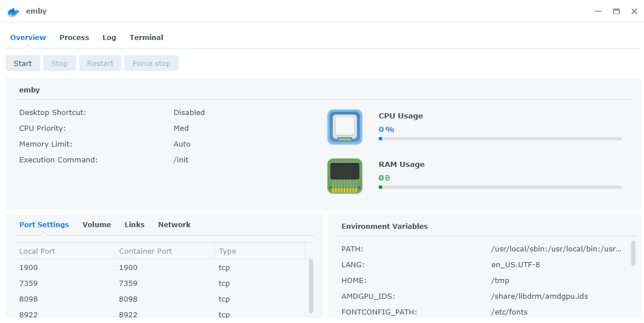This screenshot has height=323, width=644.
Task: Click the Docker whale icon in title bar
Action: pos(14,11)
